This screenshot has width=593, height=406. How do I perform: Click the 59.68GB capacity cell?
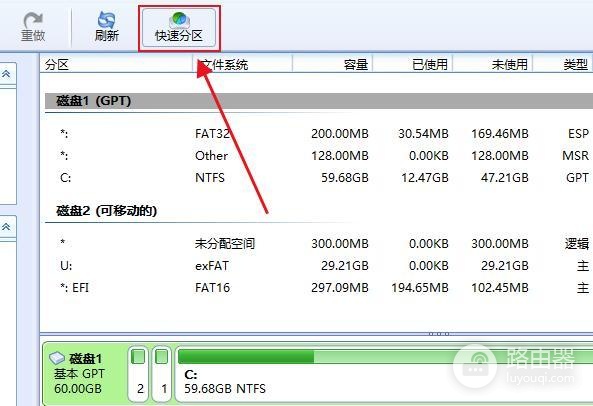coord(345,177)
